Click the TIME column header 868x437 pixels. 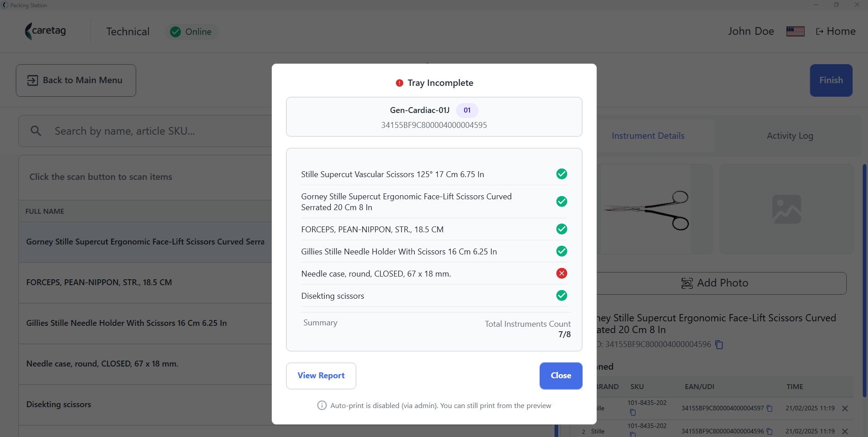pos(795,387)
